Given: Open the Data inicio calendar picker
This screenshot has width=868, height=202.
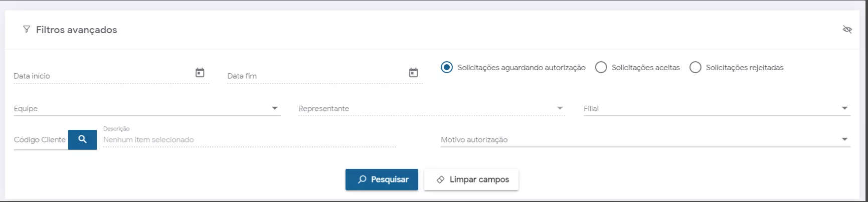Looking at the screenshot, I should tap(200, 73).
